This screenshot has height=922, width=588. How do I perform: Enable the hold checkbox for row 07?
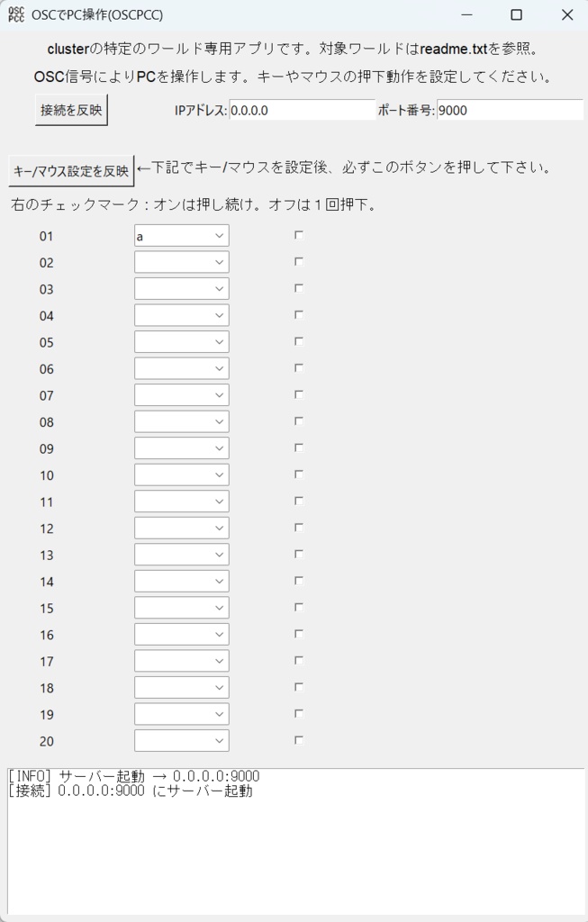coord(299,394)
